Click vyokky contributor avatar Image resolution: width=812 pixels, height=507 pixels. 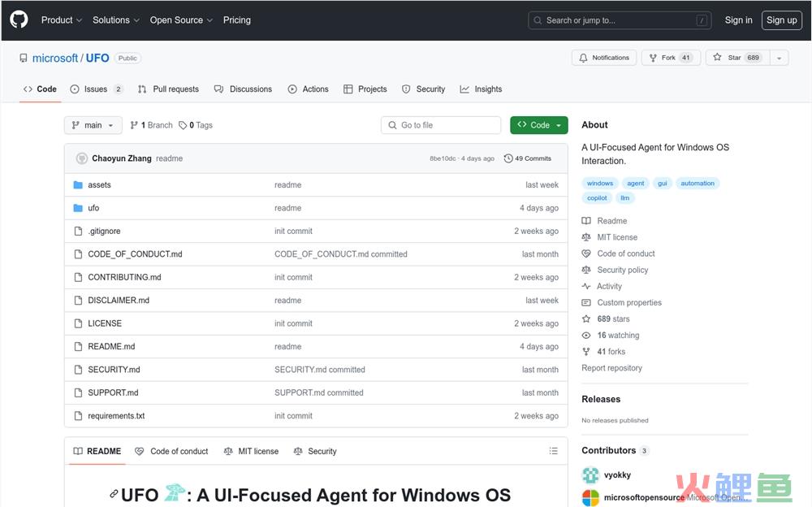click(590, 474)
